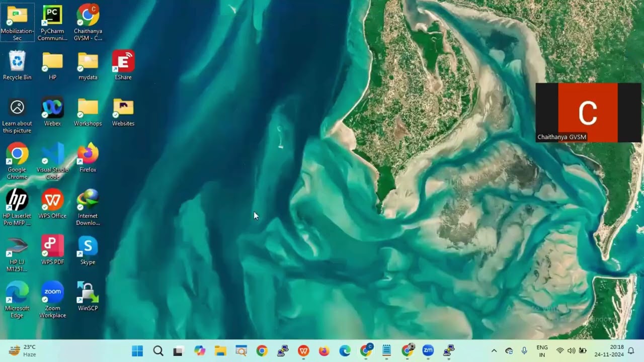Select the Websites folder
The image size is (644, 362).
coord(123,112)
